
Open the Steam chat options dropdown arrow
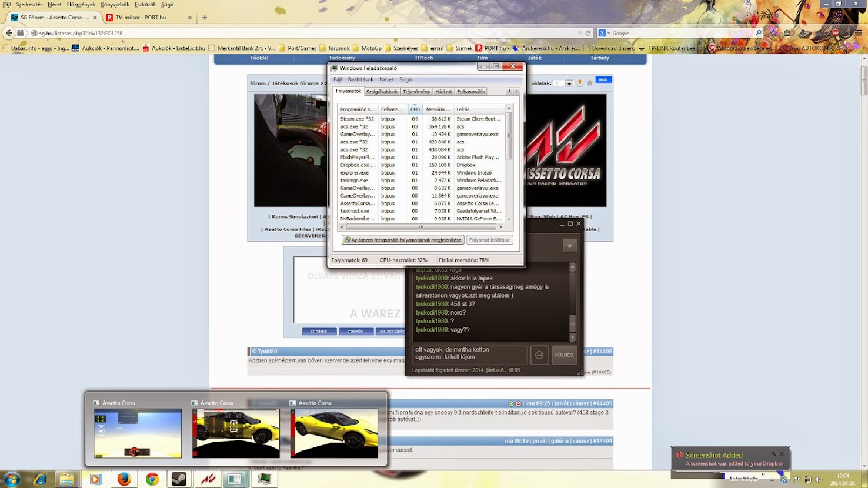tap(570, 246)
